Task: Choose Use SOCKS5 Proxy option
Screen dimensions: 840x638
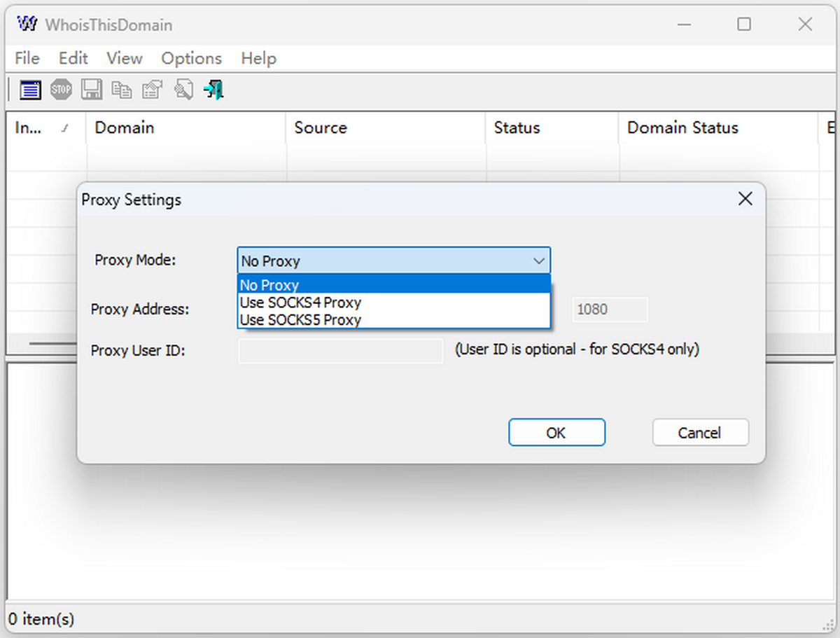Action: coord(394,320)
